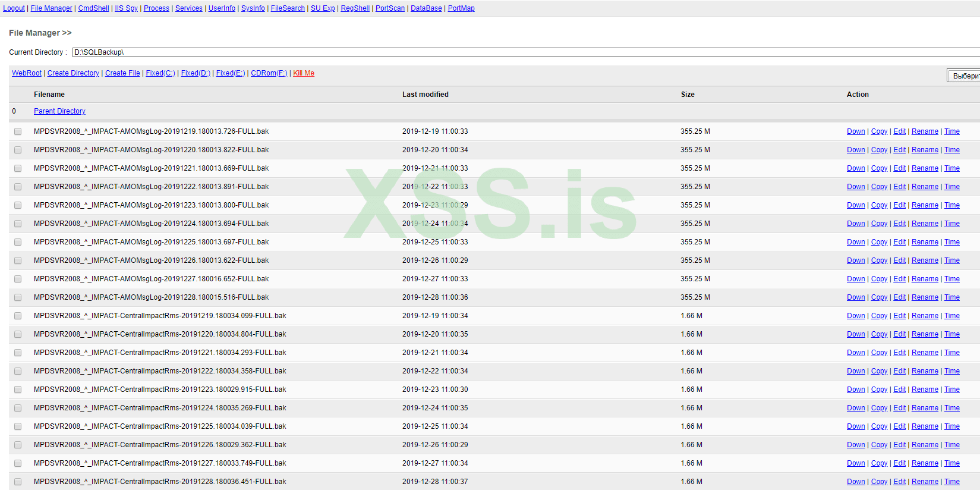Open the CDRom(F:) drive link
Screen dimensions: 980x490
[x=269, y=73]
